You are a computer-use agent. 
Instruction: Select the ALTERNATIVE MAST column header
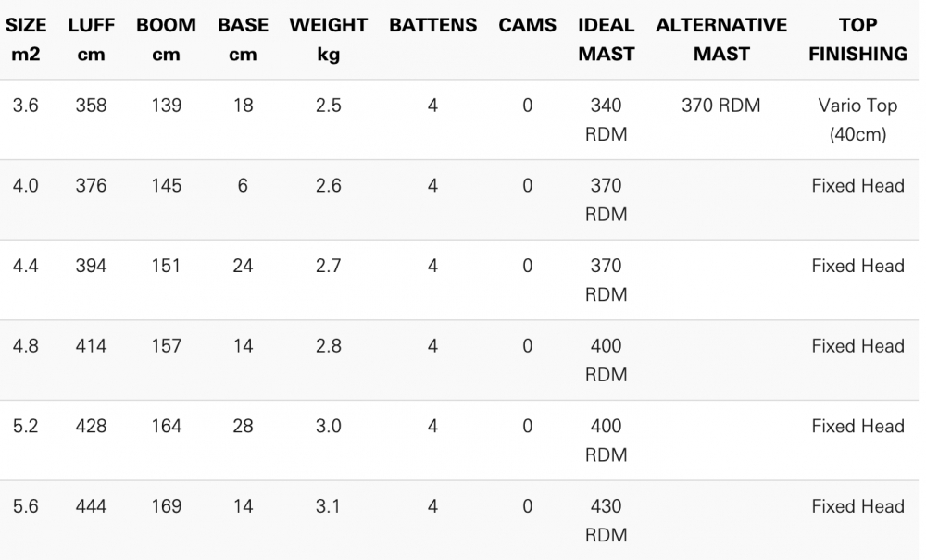721,40
